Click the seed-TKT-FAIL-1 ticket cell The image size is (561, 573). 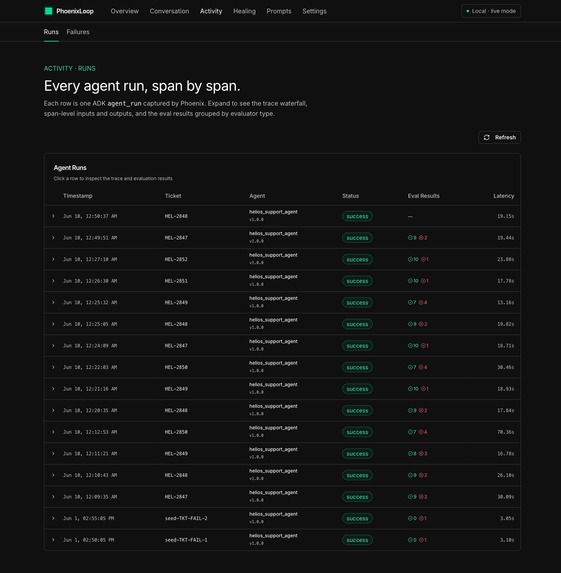click(x=186, y=540)
